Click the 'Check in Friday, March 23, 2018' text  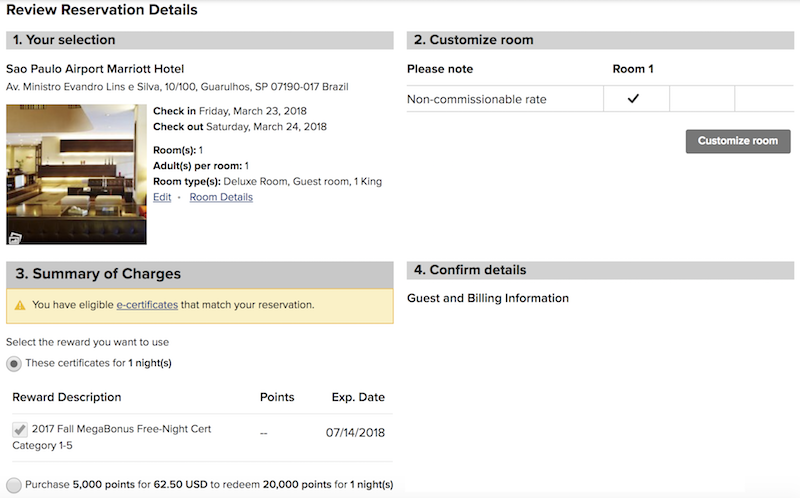(230, 111)
